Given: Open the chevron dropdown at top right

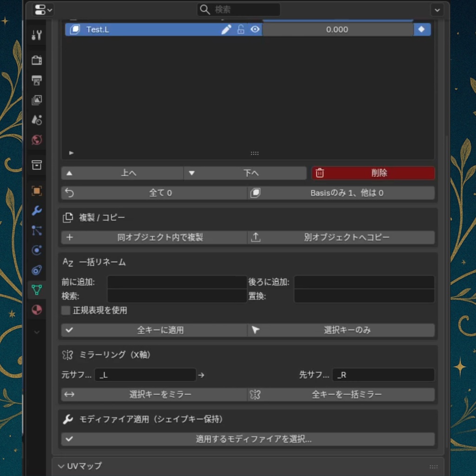Looking at the screenshot, I should pyautogui.click(x=436, y=9).
